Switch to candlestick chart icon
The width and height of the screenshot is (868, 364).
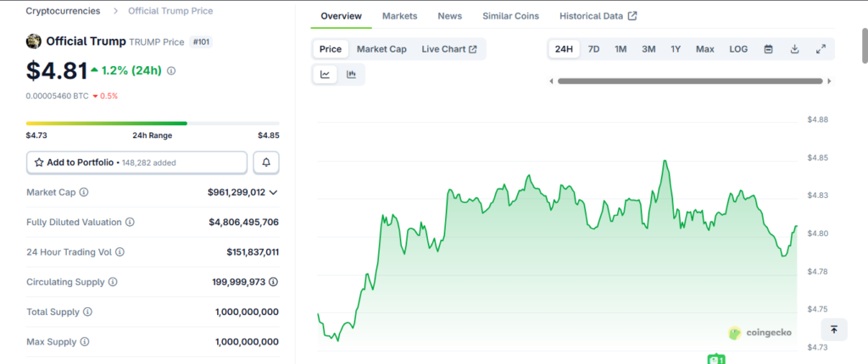[351, 74]
